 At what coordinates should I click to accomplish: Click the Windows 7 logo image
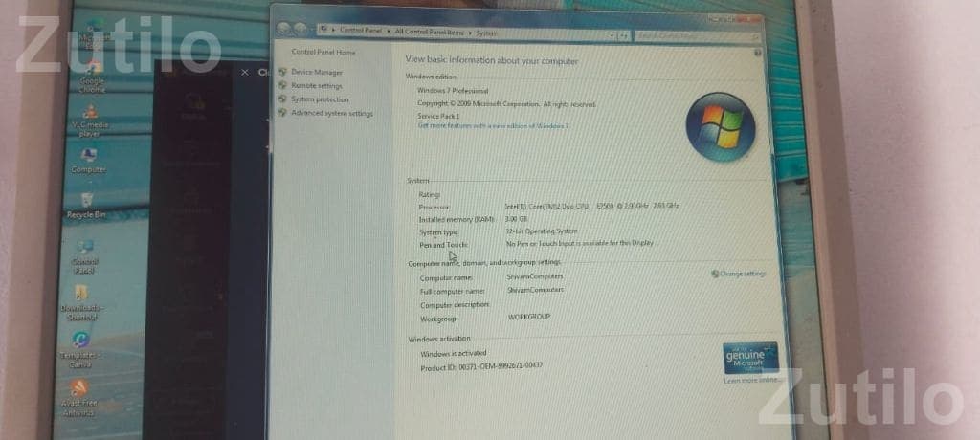pos(720,127)
